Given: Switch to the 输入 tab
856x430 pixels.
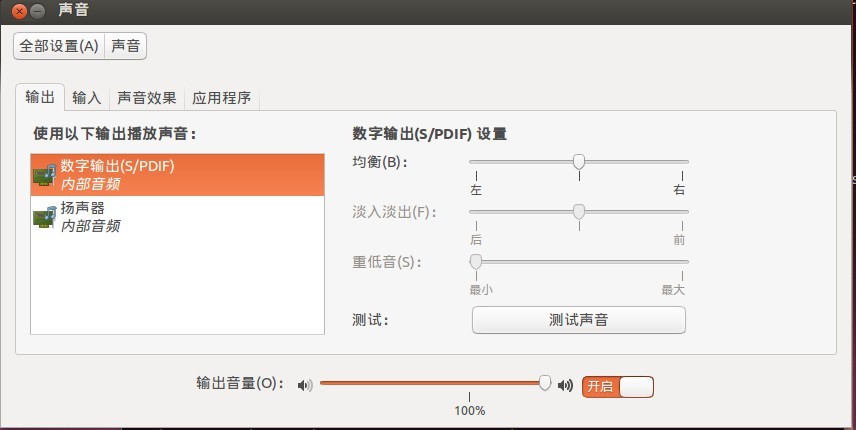Looking at the screenshot, I should [x=87, y=98].
